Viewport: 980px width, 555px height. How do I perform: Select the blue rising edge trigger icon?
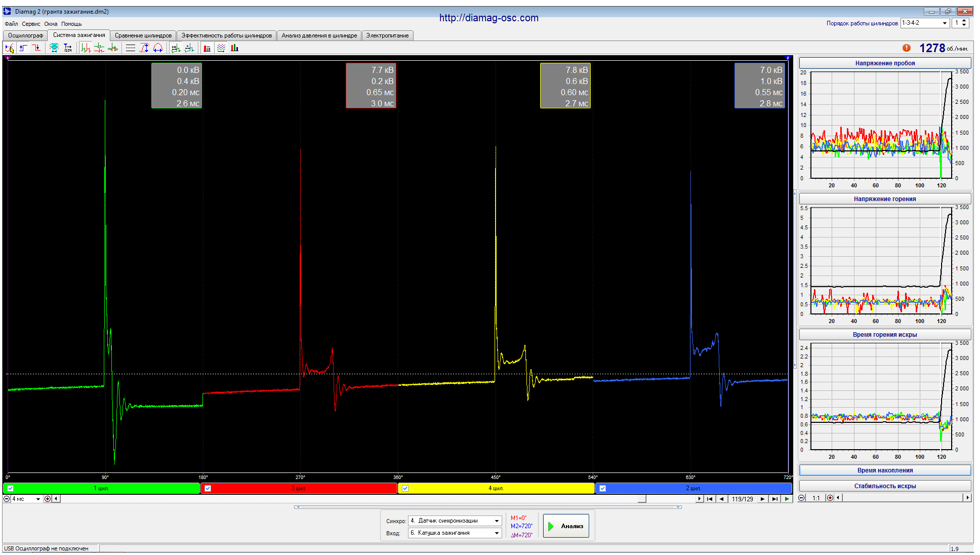click(23, 48)
